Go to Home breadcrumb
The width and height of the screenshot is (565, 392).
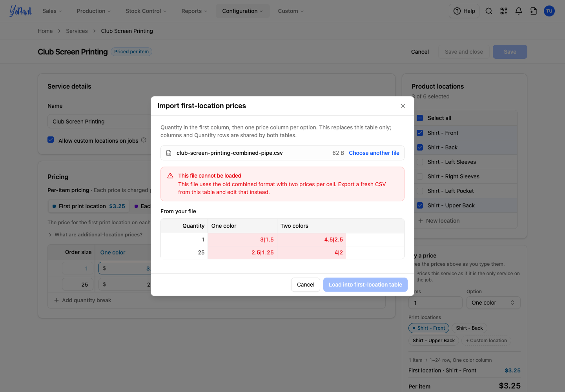pyautogui.click(x=45, y=31)
